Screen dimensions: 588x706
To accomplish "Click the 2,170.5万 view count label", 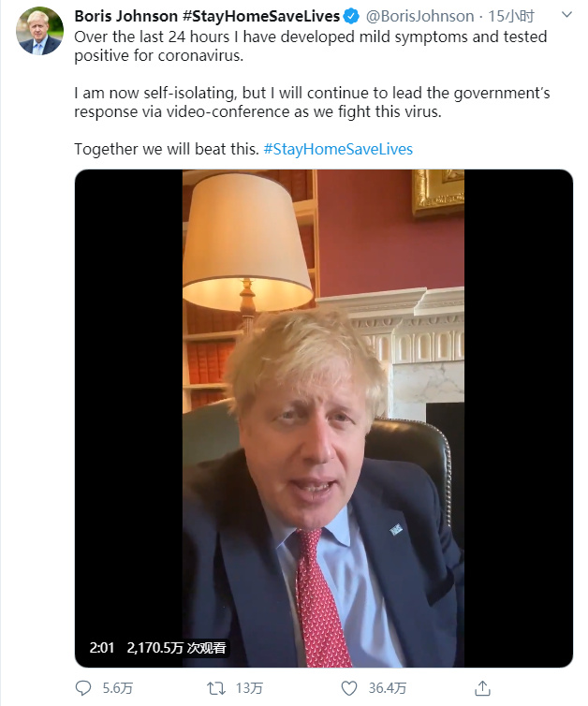I will pyautogui.click(x=176, y=647).
